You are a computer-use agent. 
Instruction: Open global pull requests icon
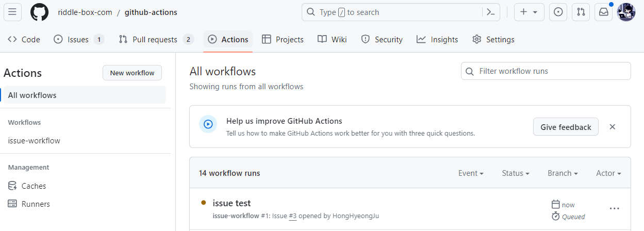(x=581, y=12)
